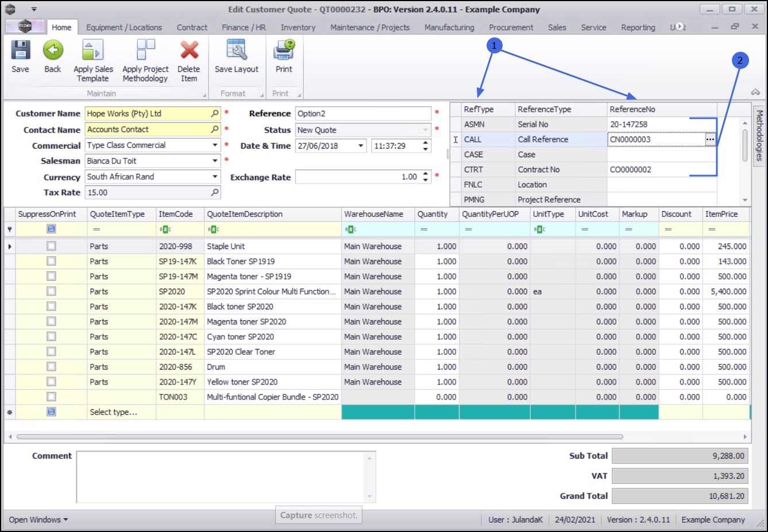Save the current grid layout

(x=237, y=57)
